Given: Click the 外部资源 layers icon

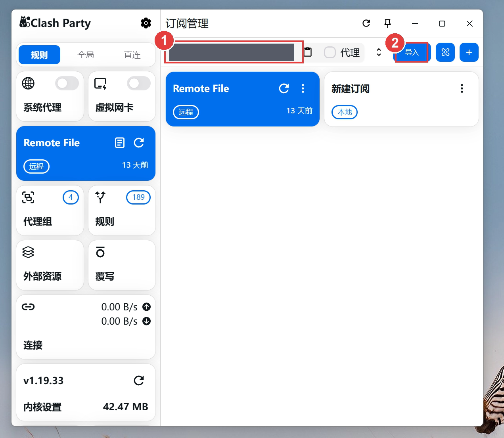Looking at the screenshot, I should click(x=28, y=252).
